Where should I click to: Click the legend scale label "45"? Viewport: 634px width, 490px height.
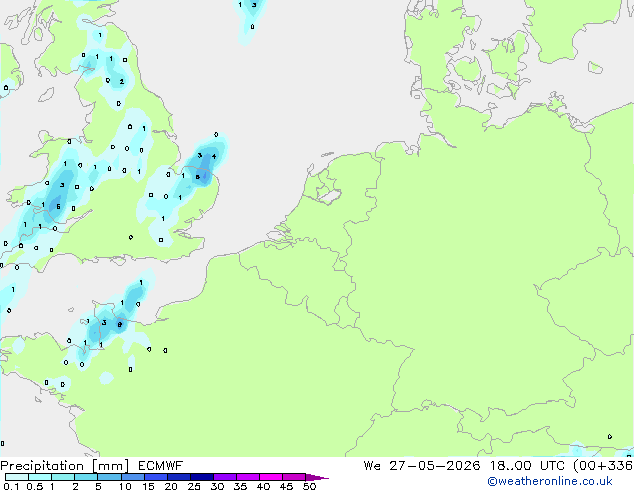click(287, 486)
